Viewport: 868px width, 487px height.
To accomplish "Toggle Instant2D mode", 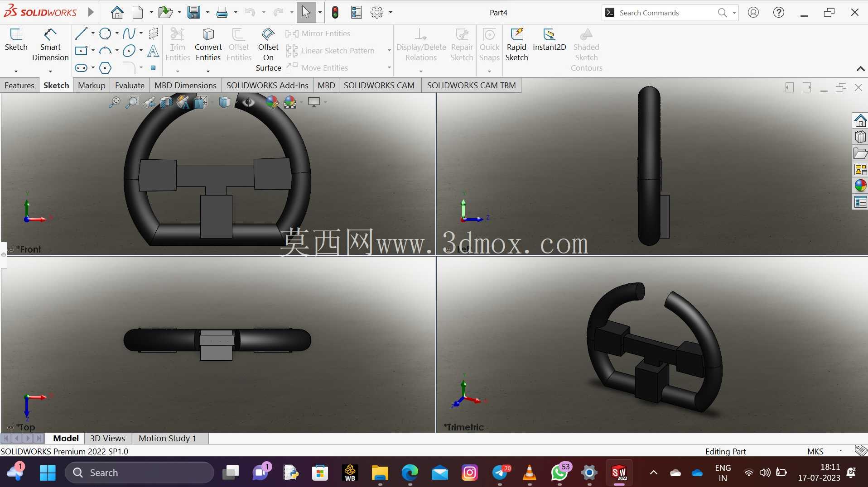I will 550,39.
